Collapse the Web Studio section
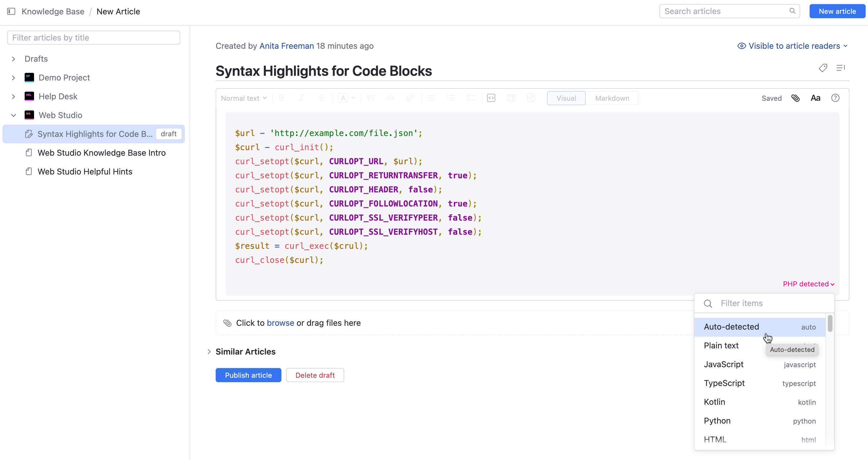Screen dimensions: 868x460 pyautogui.click(x=13, y=115)
